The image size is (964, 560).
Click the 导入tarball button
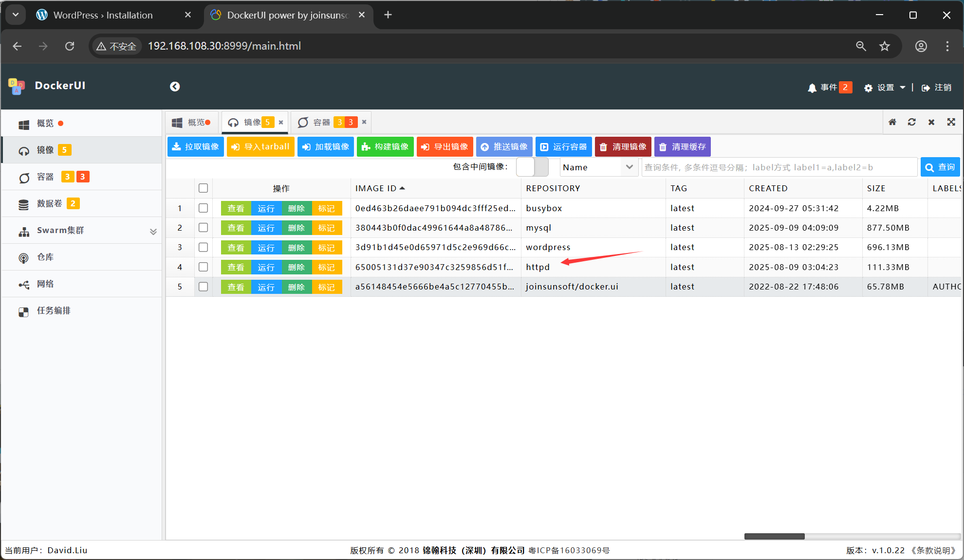260,147
